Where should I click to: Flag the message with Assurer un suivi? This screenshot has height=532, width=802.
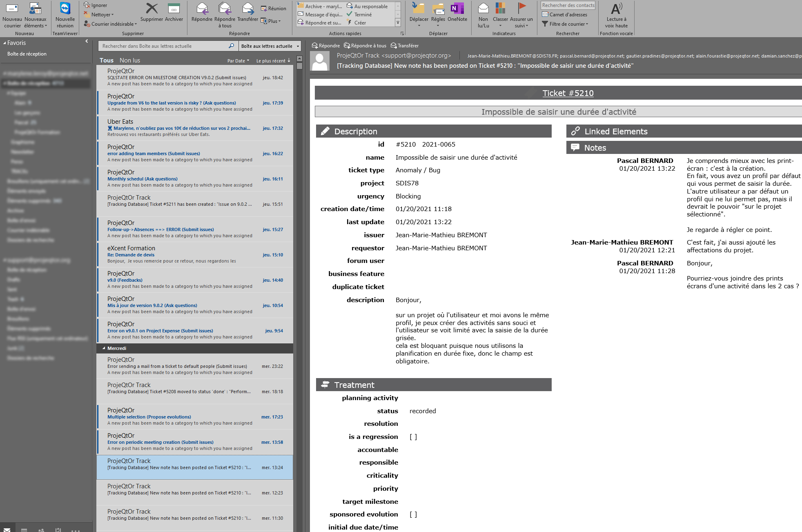click(521, 14)
